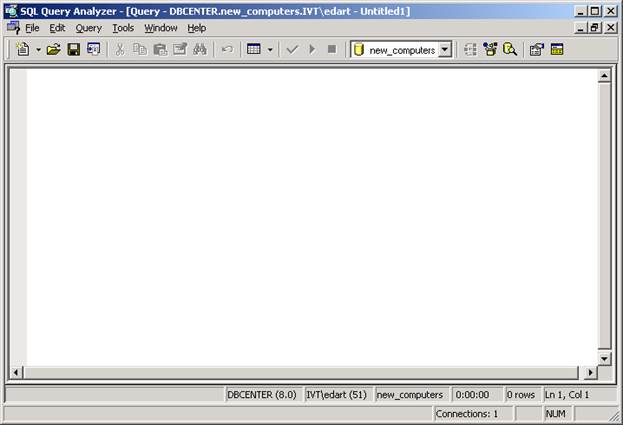The width and height of the screenshot is (623, 425).
Task: Open the Help menu
Action: tap(197, 28)
